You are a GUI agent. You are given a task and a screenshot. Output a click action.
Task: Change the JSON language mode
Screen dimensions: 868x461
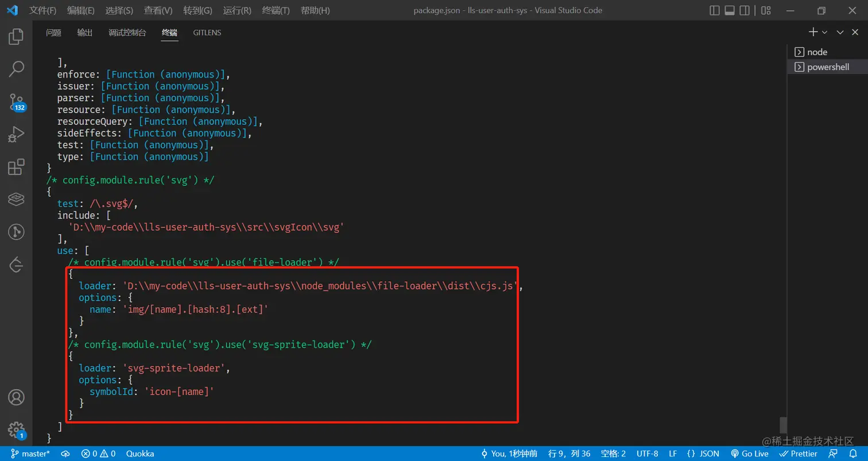(703, 454)
